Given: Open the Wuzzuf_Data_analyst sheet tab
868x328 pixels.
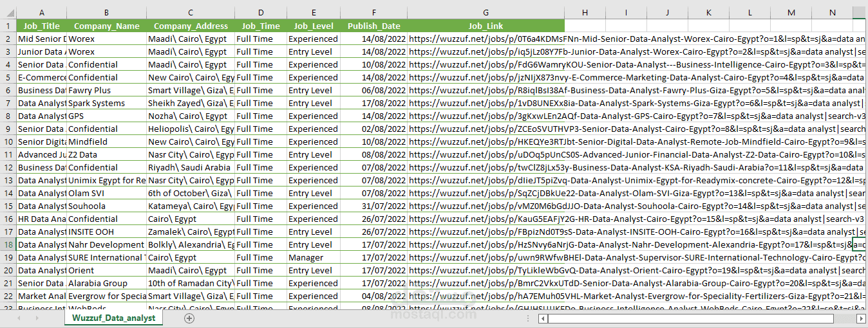Looking at the screenshot, I should [x=113, y=318].
